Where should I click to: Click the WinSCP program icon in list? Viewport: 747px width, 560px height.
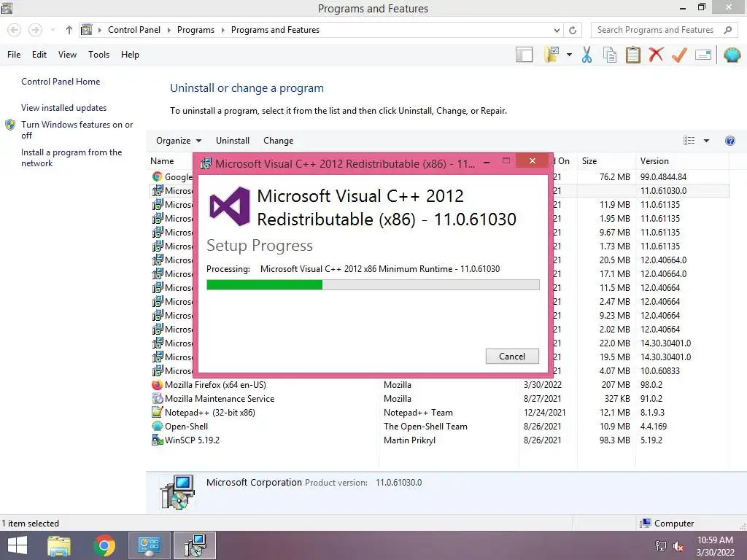tap(158, 440)
